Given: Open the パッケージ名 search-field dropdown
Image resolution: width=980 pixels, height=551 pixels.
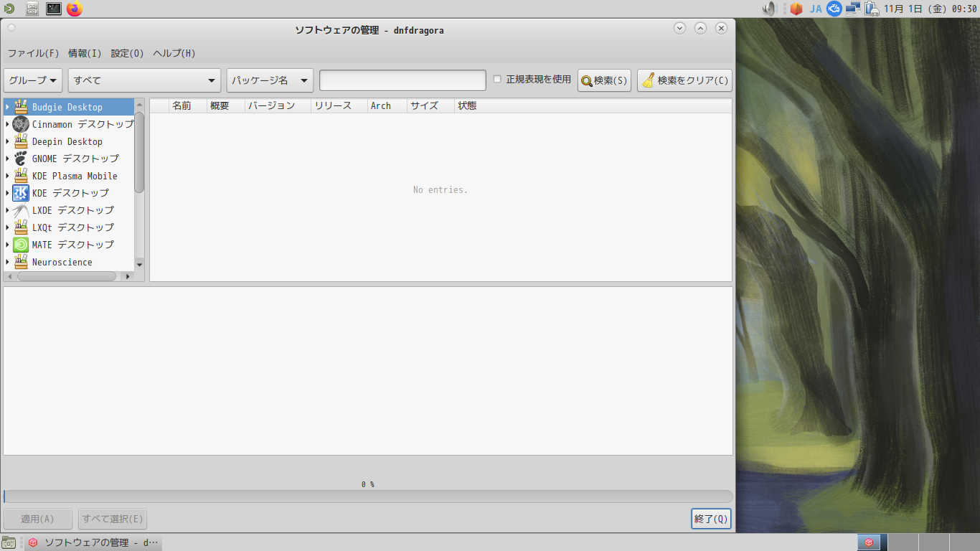Looking at the screenshot, I should [269, 80].
